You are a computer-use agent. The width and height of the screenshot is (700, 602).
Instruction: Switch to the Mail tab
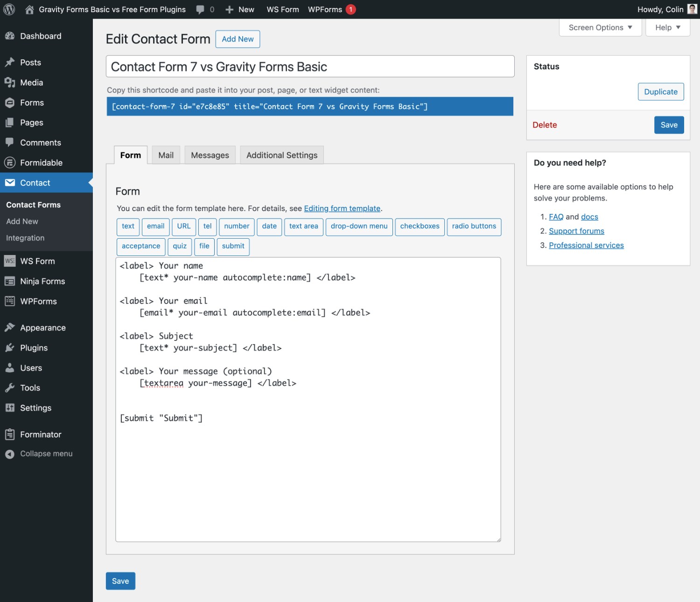click(166, 155)
